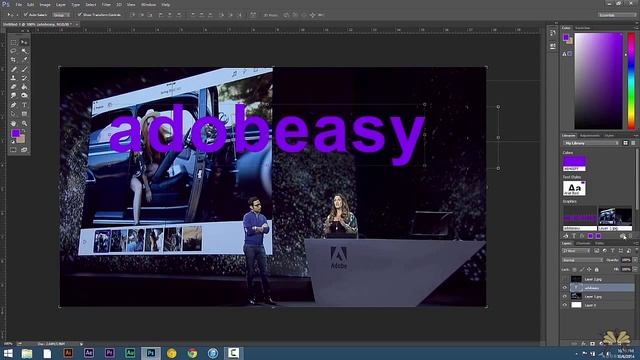
Task: Select the Lasso tool
Action: coord(13,51)
